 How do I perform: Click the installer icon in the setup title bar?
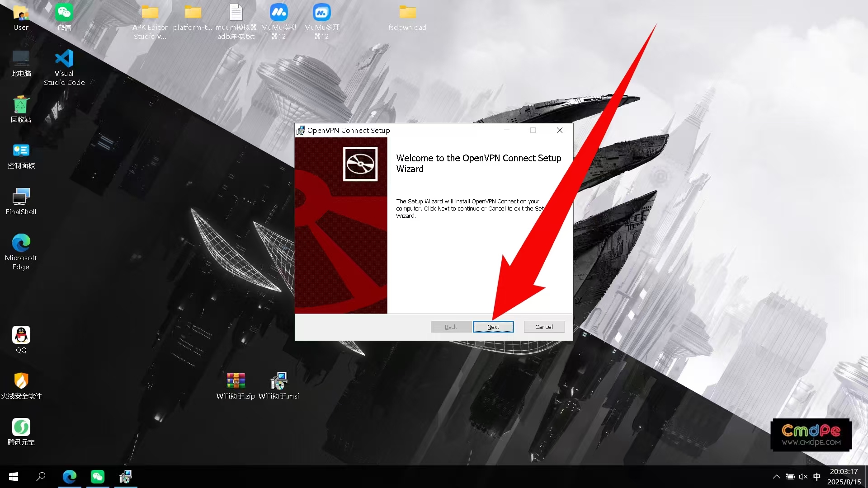[301, 131]
